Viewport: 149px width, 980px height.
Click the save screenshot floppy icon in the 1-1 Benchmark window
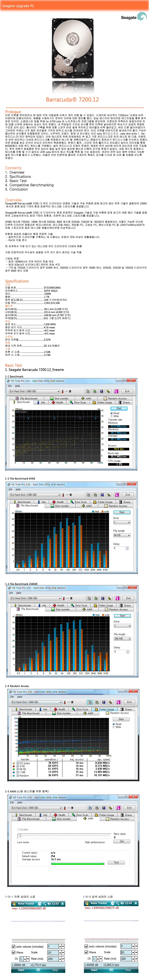102,391
